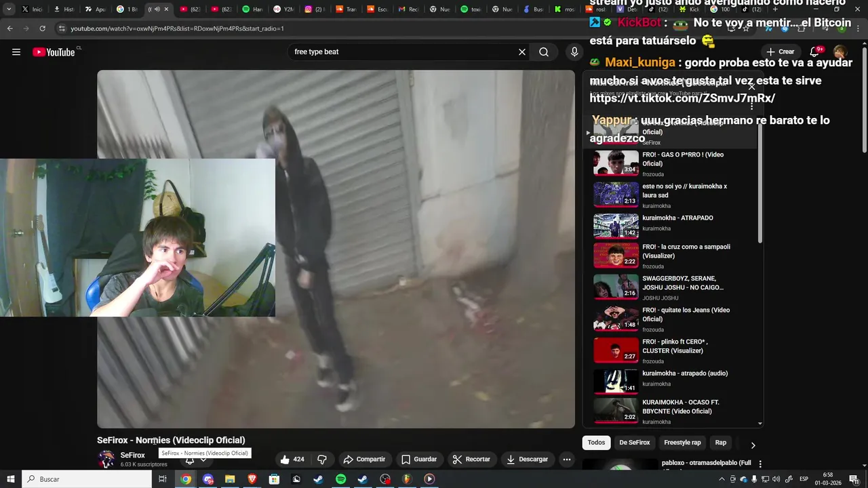Image resolution: width=868 pixels, height=488 pixels.
Task: Select the Rap filter chip
Action: click(720, 443)
